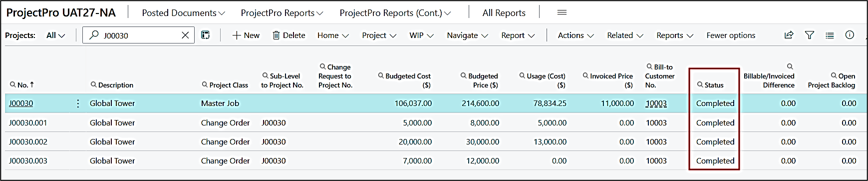
Task: Click Master Job project class cell
Action: pos(220,103)
